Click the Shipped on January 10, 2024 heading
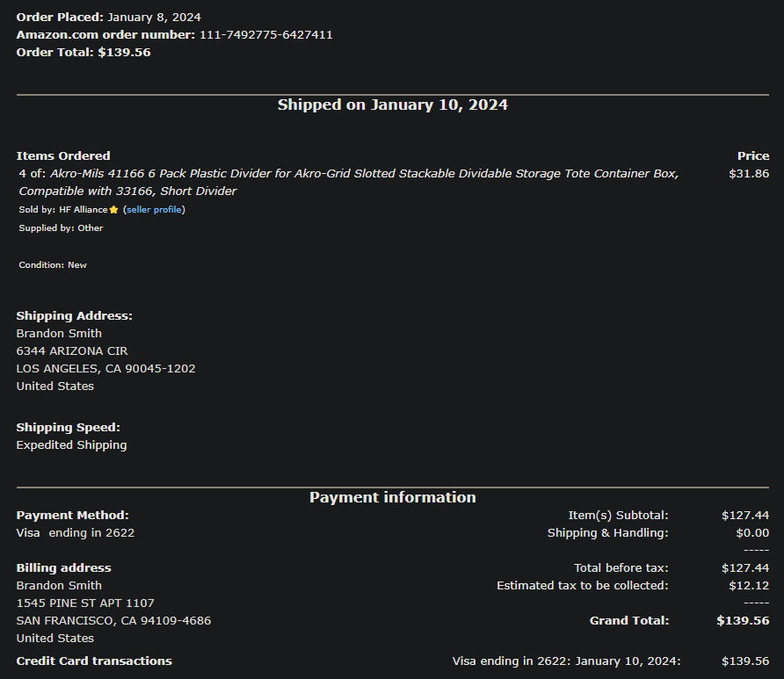The width and height of the screenshot is (784, 679). (393, 105)
